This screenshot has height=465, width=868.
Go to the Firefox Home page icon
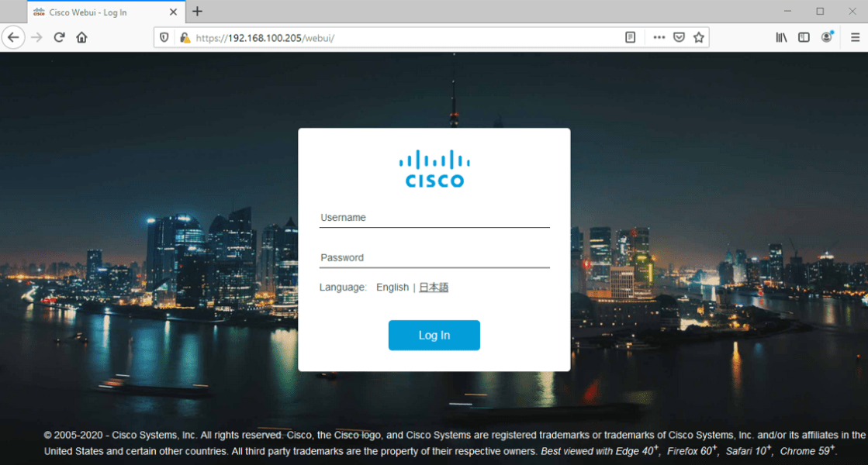(x=82, y=38)
